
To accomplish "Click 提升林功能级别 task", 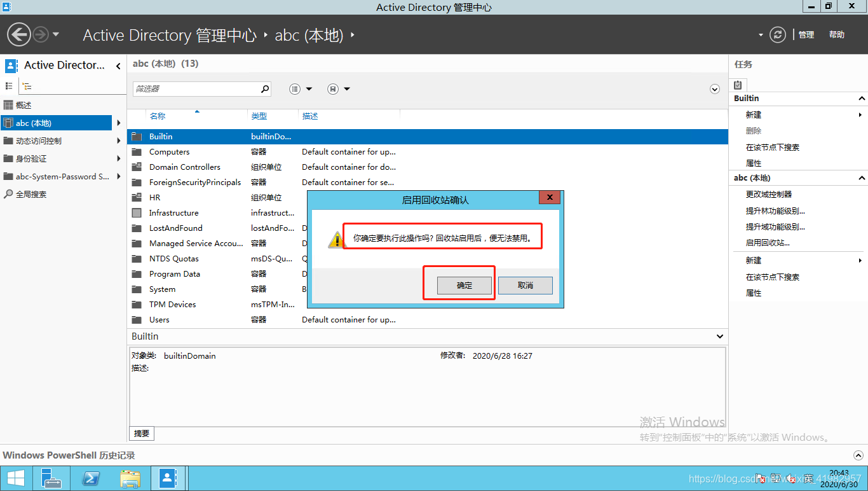I will click(775, 211).
